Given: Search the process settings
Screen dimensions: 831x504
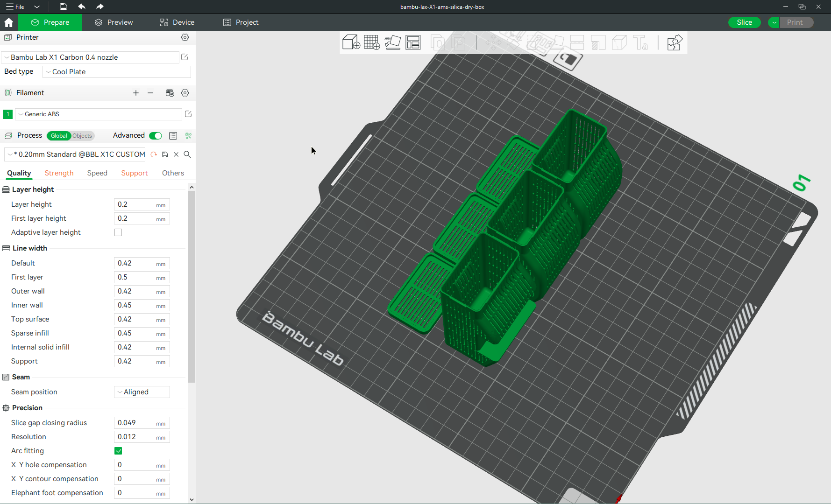Looking at the screenshot, I should click(x=187, y=154).
